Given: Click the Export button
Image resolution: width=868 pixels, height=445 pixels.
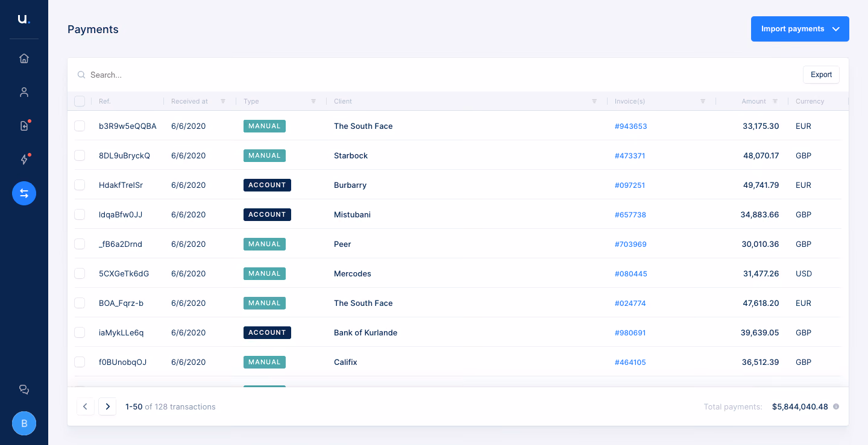Looking at the screenshot, I should pyautogui.click(x=821, y=75).
